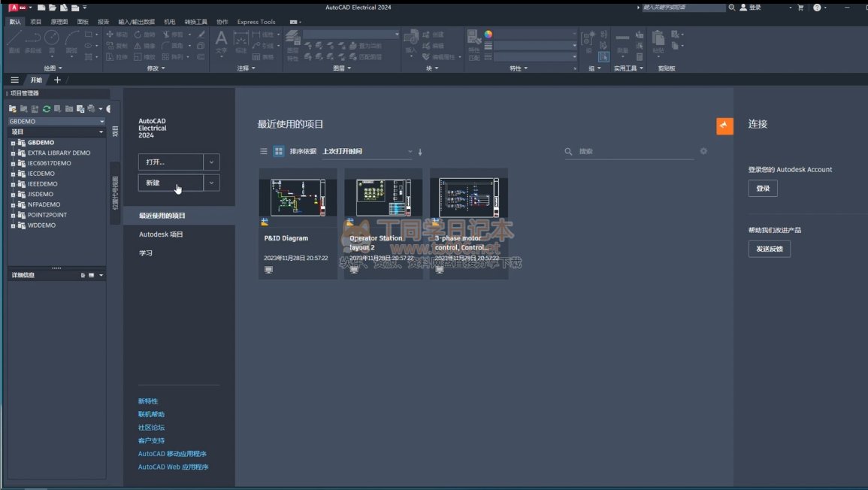
Task: Open the 原理图 ribbon tab
Action: coord(59,22)
